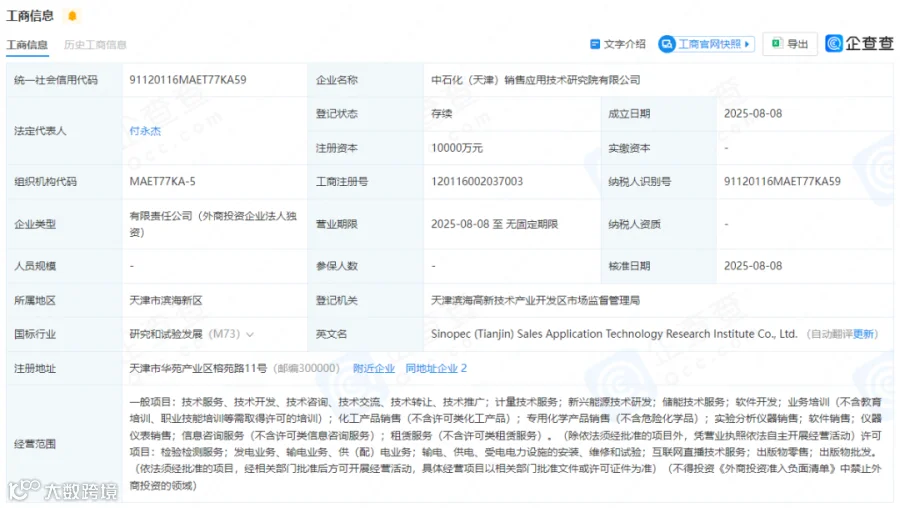The width and height of the screenshot is (900, 508).
Task: Click the 国标行业 label cell
Action: point(64,334)
